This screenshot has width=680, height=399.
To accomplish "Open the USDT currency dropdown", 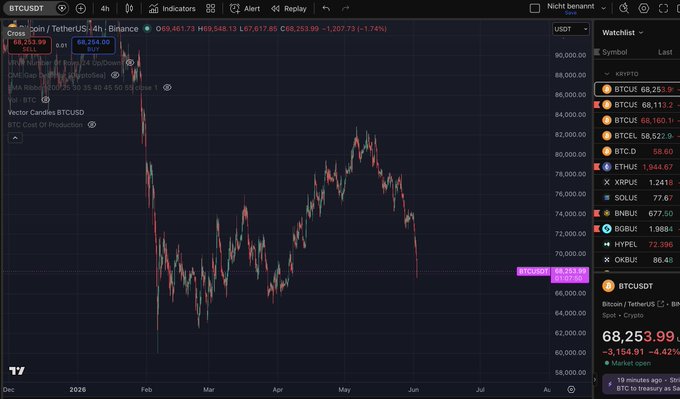I will point(571,29).
